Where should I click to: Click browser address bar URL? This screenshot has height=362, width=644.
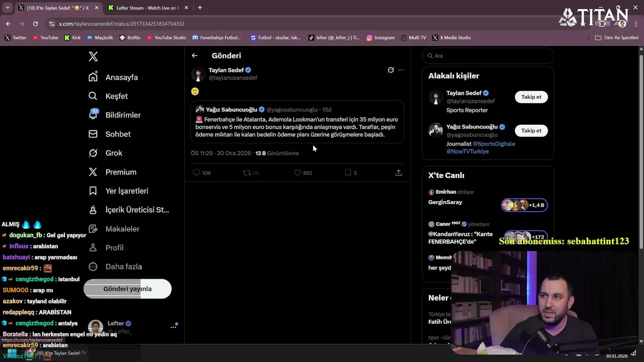coord(121,24)
